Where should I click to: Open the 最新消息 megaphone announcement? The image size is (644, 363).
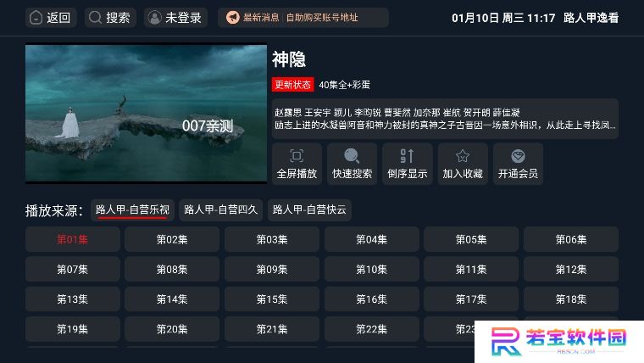(303, 18)
